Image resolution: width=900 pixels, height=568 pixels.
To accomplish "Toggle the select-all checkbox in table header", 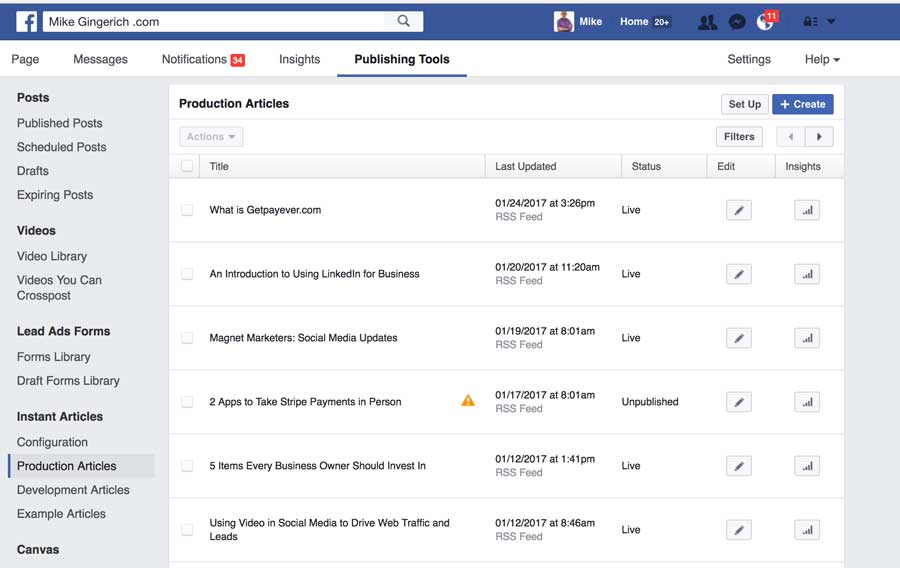I will (x=187, y=166).
